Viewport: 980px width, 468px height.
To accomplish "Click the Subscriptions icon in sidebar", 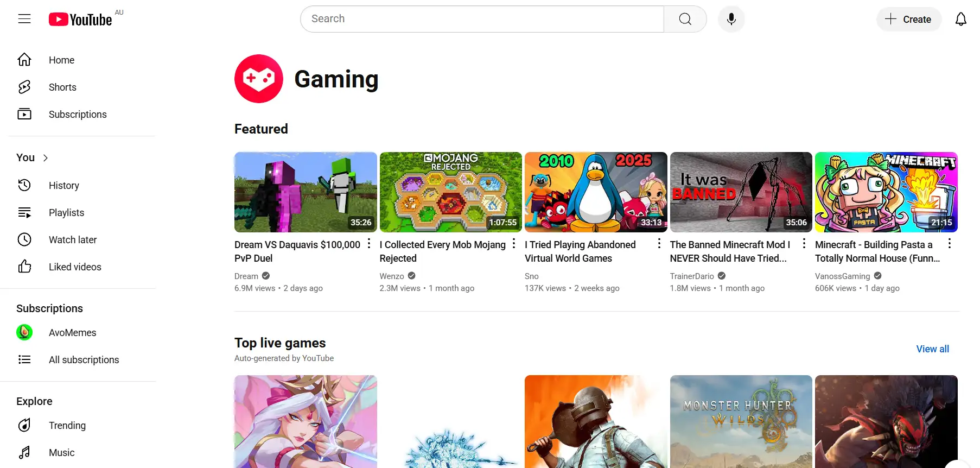I will 24,114.
